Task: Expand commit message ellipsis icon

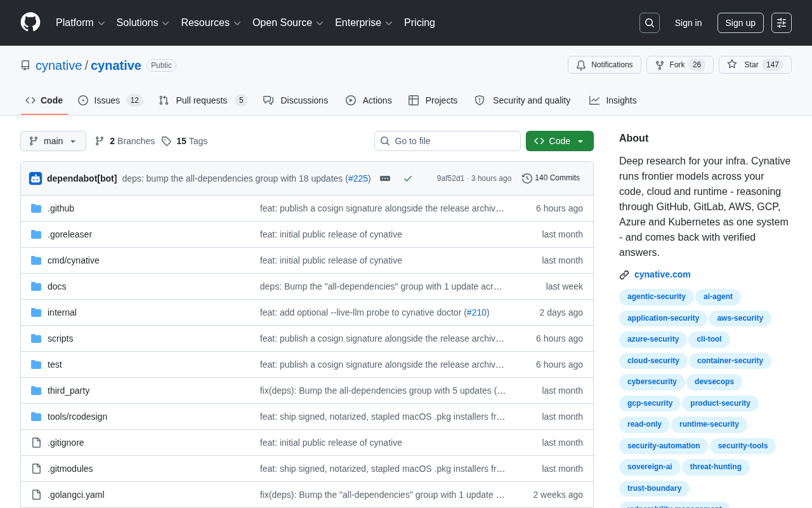Action: click(385, 178)
